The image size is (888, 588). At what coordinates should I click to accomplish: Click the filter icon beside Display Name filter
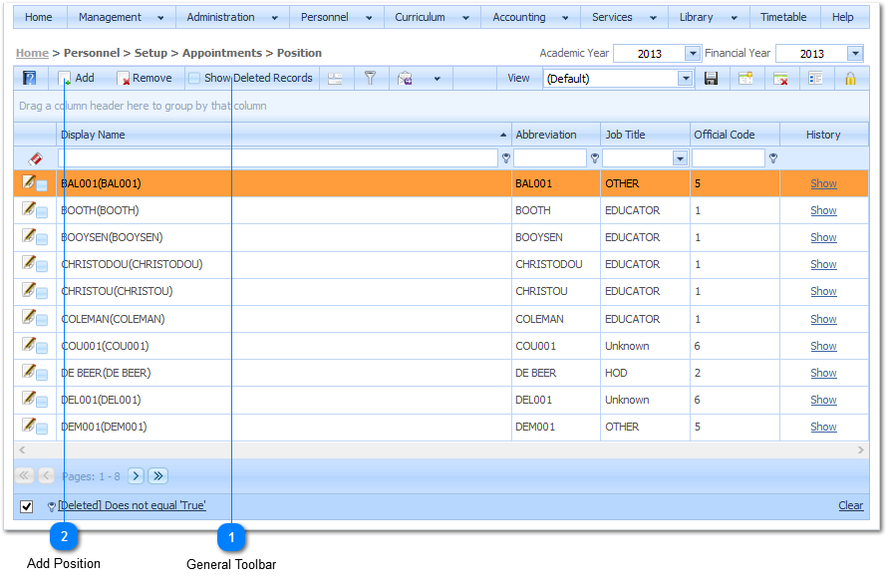(x=505, y=158)
